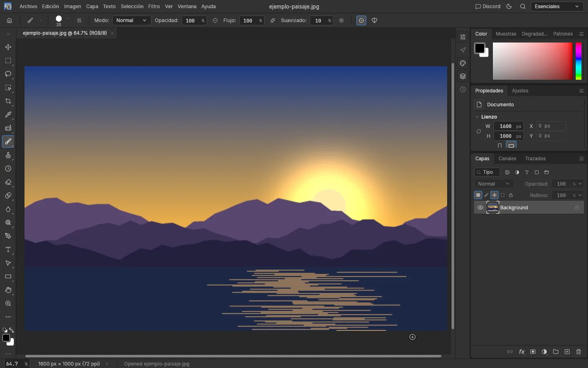588x368 pixels.
Task: Open brush settings sliders icon
Action: [x=79, y=20]
